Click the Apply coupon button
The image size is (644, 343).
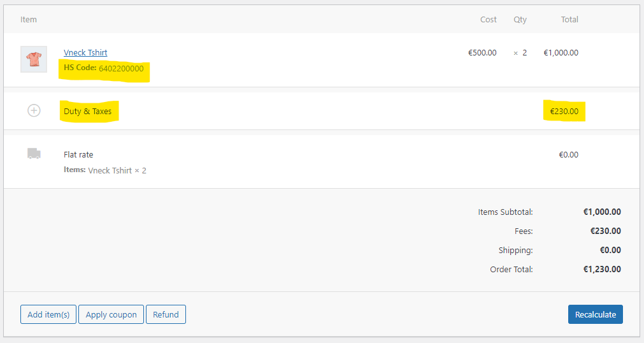click(x=111, y=314)
